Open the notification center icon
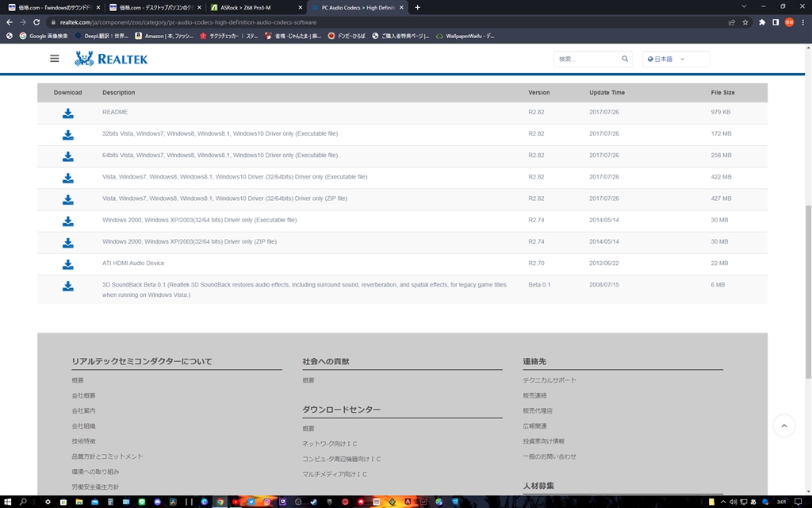 tap(798, 502)
